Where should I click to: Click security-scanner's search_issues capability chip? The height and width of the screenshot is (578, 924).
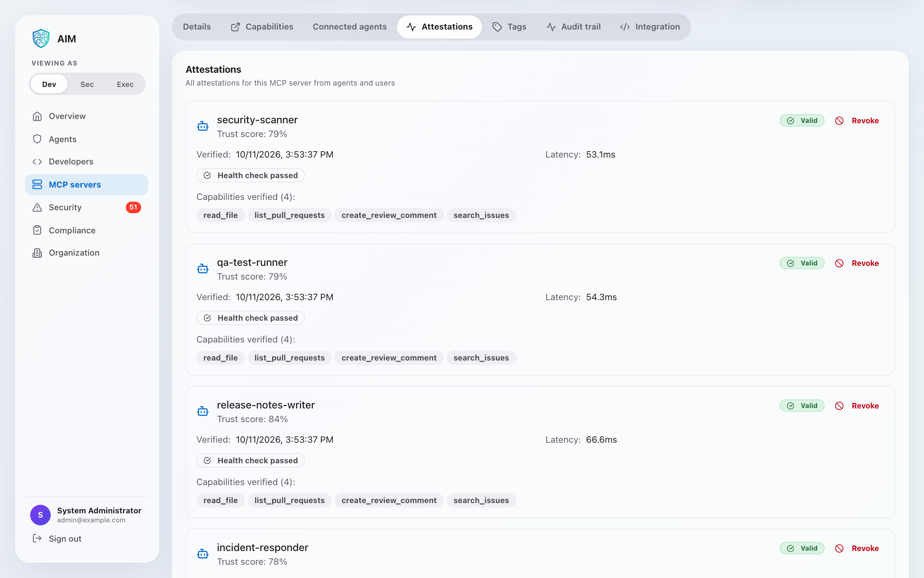481,215
